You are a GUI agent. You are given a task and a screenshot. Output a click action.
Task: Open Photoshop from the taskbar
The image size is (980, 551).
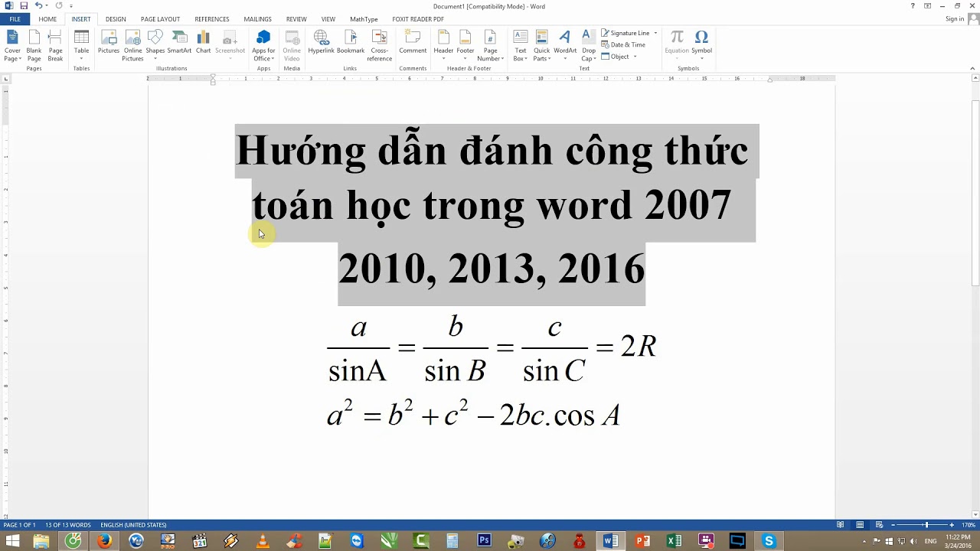coord(484,541)
